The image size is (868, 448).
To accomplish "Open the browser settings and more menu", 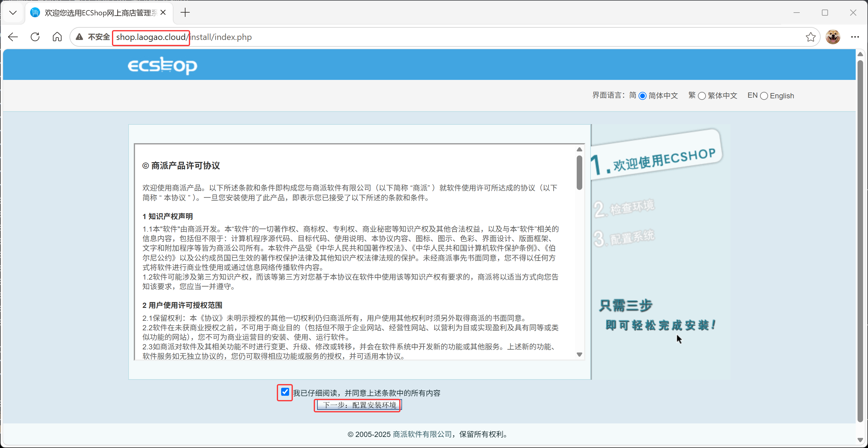I will [x=855, y=37].
